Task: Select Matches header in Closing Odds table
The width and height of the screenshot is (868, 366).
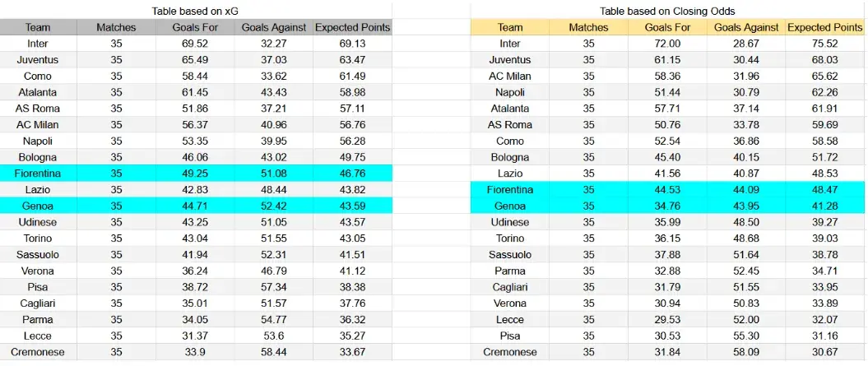Action: point(588,27)
